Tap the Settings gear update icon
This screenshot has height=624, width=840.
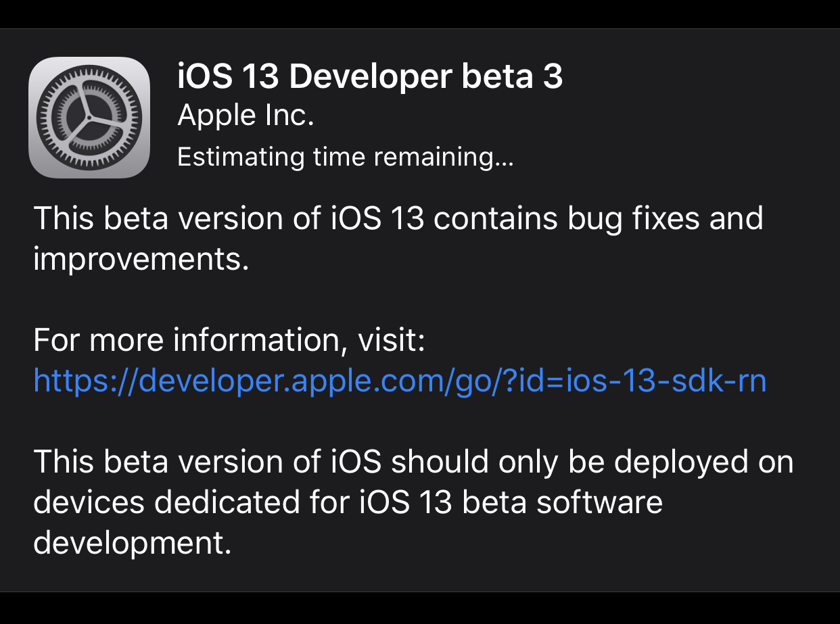[89, 118]
